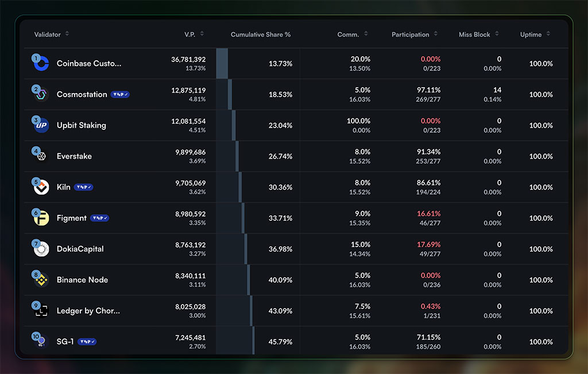Click the SG-1 cumulative share bar

(253, 341)
